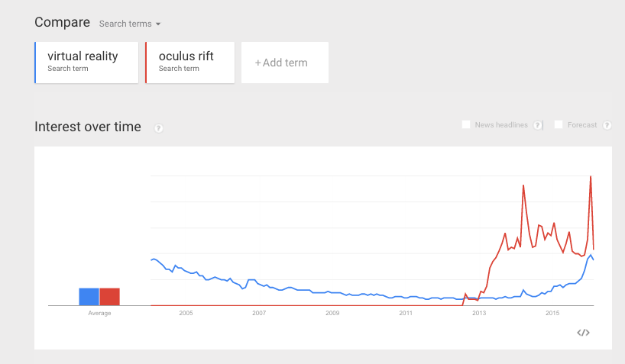Select the oculus rift search term card
The height and width of the screenshot is (364, 625).
190,63
